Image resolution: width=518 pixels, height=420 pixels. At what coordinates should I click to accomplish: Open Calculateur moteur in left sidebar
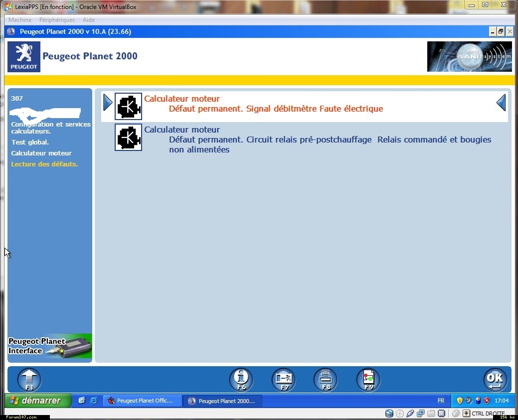point(41,153)
